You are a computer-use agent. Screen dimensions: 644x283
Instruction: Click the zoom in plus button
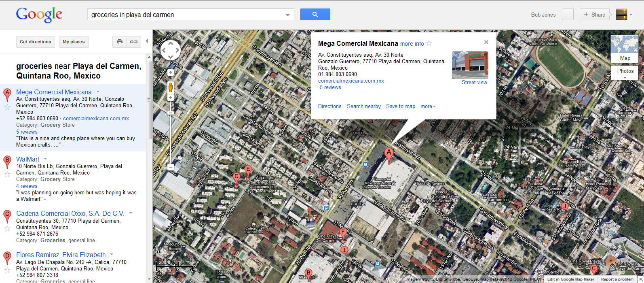[171, 98]
